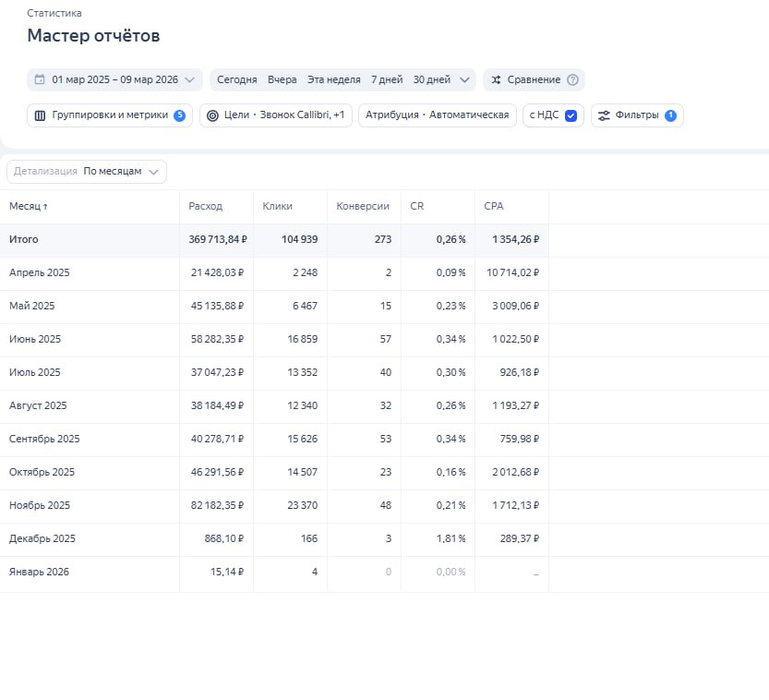Screen dimensions: 769x700
Task: Select the Вчера period preset
Action: (282, 80)
